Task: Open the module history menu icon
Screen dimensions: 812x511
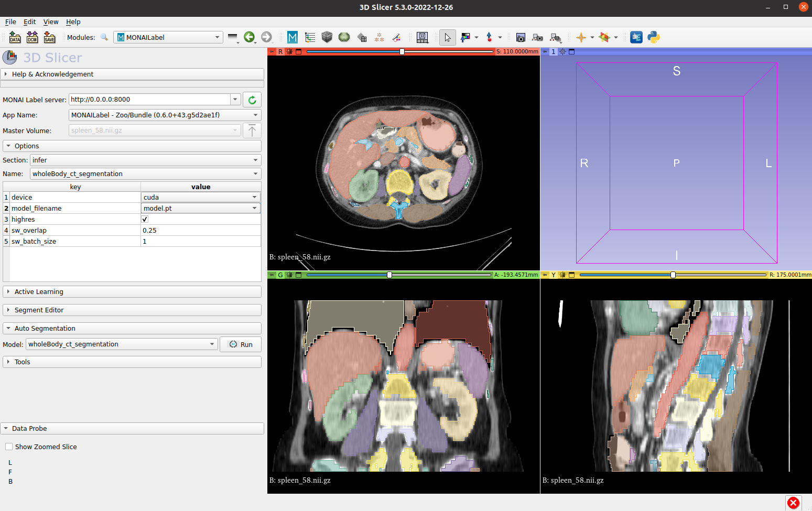Action: point(233,37)
